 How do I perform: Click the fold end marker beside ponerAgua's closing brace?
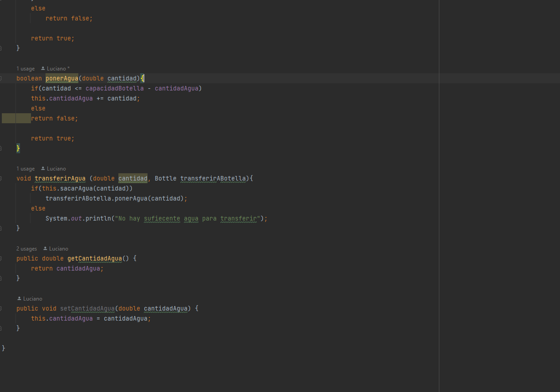[1, 148]
